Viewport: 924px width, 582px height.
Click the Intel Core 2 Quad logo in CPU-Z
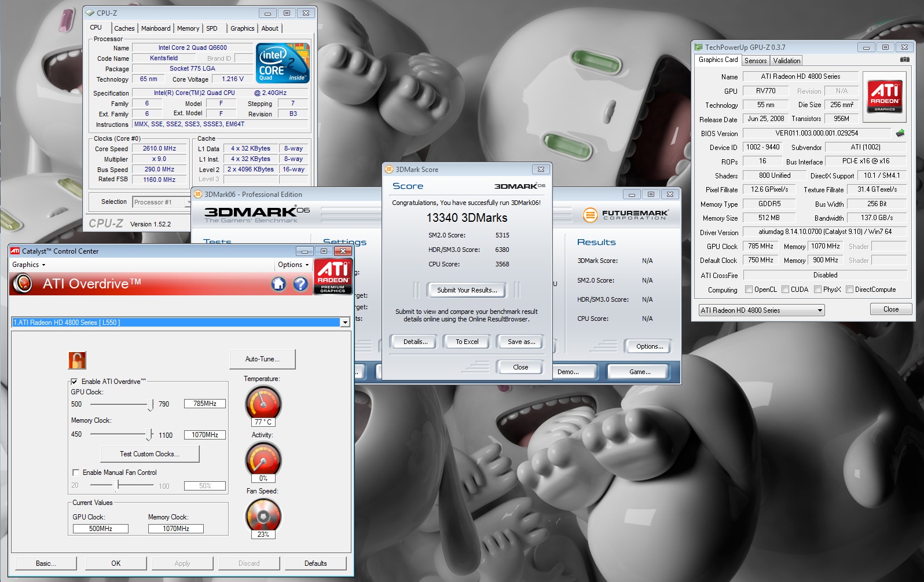(283, 63)
